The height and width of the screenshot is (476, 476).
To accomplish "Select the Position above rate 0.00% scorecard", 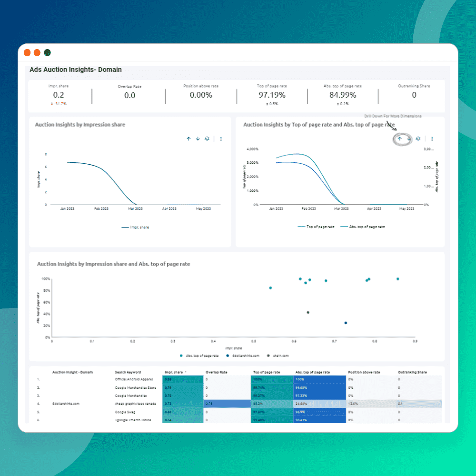I will tap(201, 92).
